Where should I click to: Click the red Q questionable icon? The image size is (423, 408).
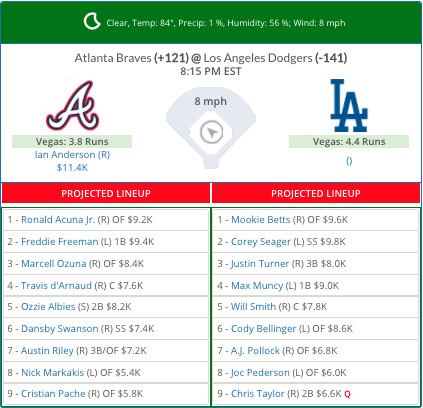tap(347, 394)
